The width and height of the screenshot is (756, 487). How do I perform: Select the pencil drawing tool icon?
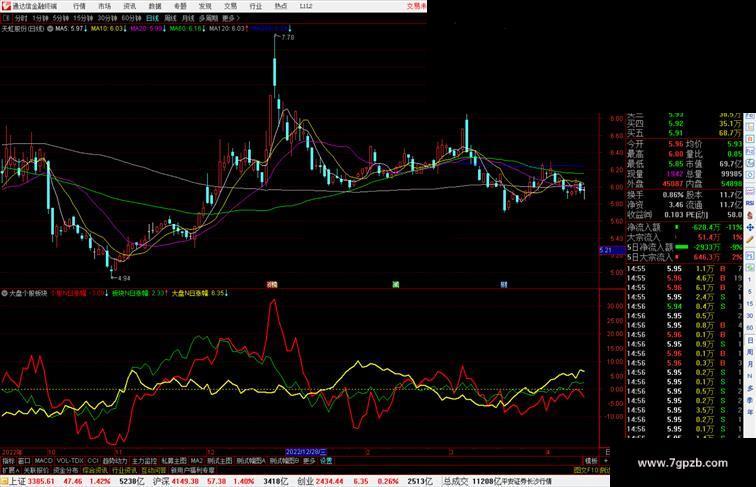(x=750, y=238)
